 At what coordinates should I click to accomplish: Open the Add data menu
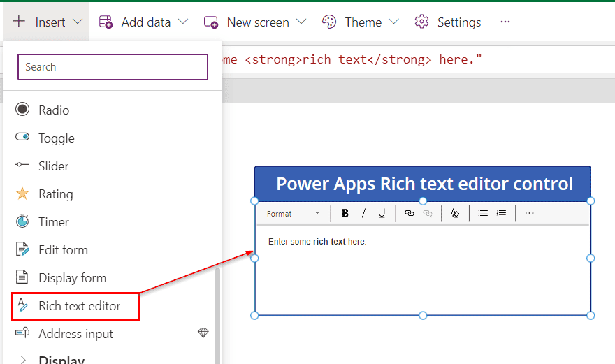coord(143,22)
